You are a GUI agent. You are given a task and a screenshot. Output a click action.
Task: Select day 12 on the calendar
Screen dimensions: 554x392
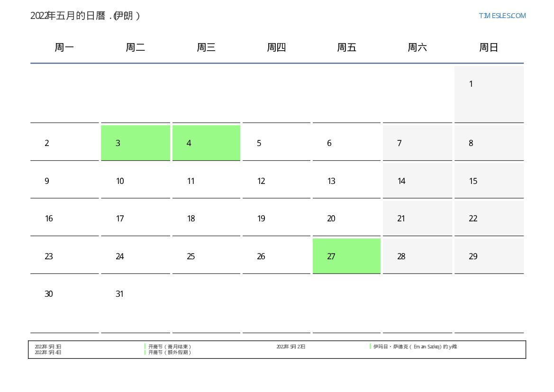click(x=276, y=181)
